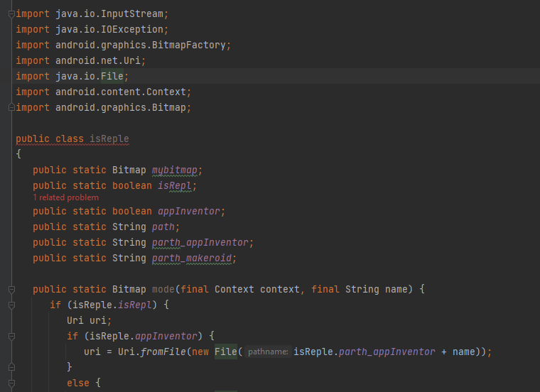Click 'Context context' parameter
This screenshot has height=392, width=540.
click(257, 289)
